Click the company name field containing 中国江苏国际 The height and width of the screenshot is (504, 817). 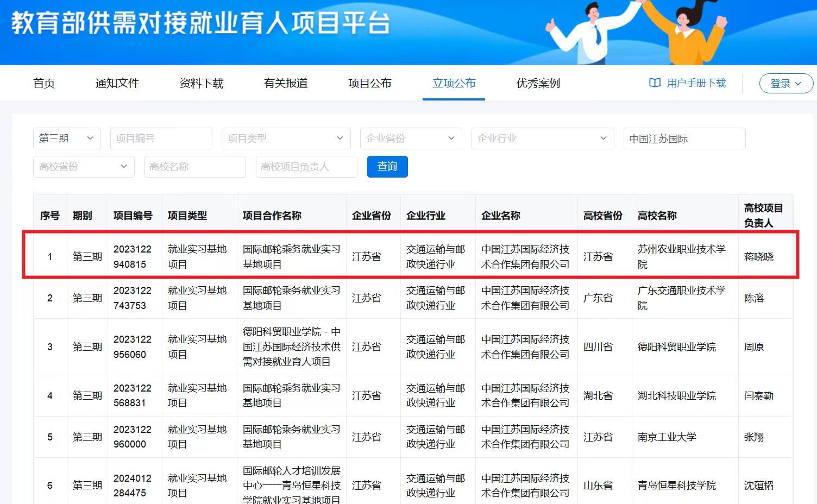coord(684,138)
